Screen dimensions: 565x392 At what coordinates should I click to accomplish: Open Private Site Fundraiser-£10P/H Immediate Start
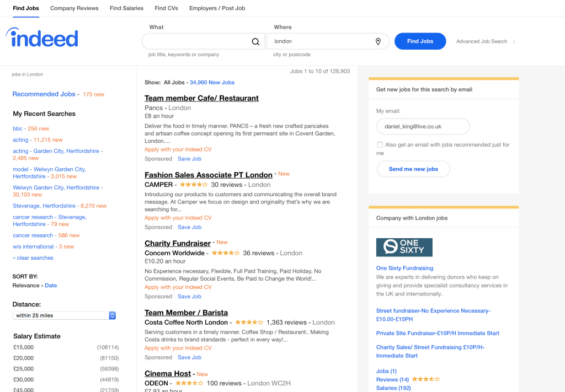(x=438, y=334)
